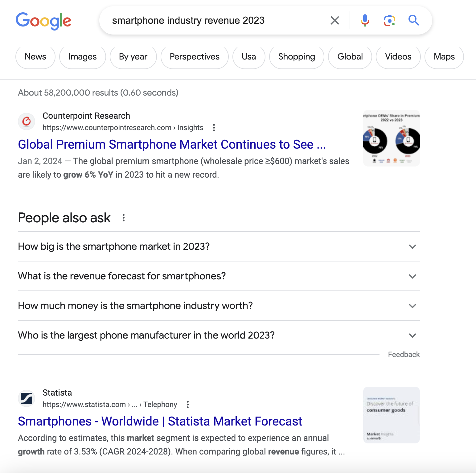Open Google Lens image search
This screenshot has width=476, height=473.
click(389, 20)
